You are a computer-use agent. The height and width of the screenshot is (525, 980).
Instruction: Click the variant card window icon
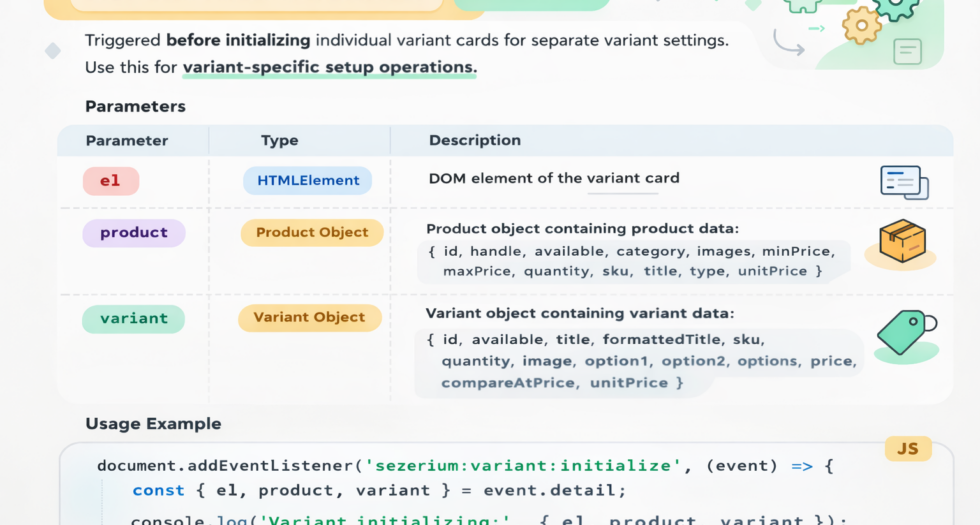point(904,182)
